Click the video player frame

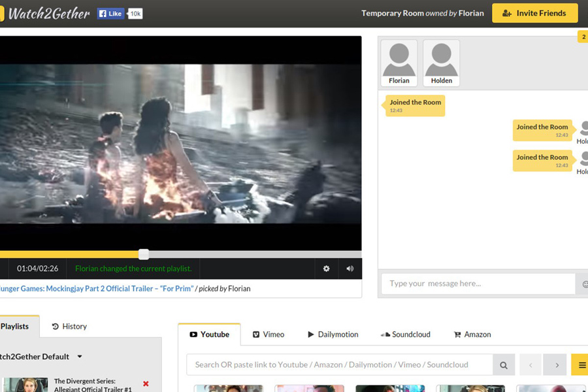click(x=181, y=144)
